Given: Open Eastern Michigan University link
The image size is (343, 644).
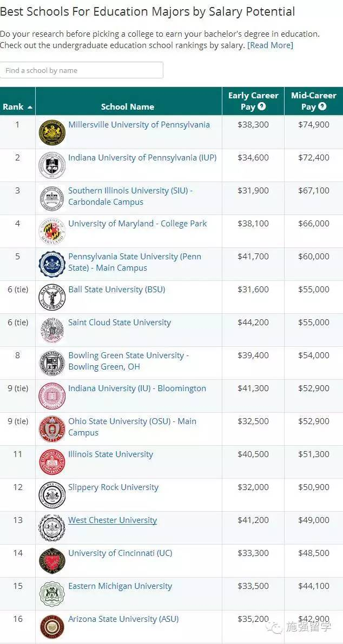Looking at the screenshot, I should (120, 586).
